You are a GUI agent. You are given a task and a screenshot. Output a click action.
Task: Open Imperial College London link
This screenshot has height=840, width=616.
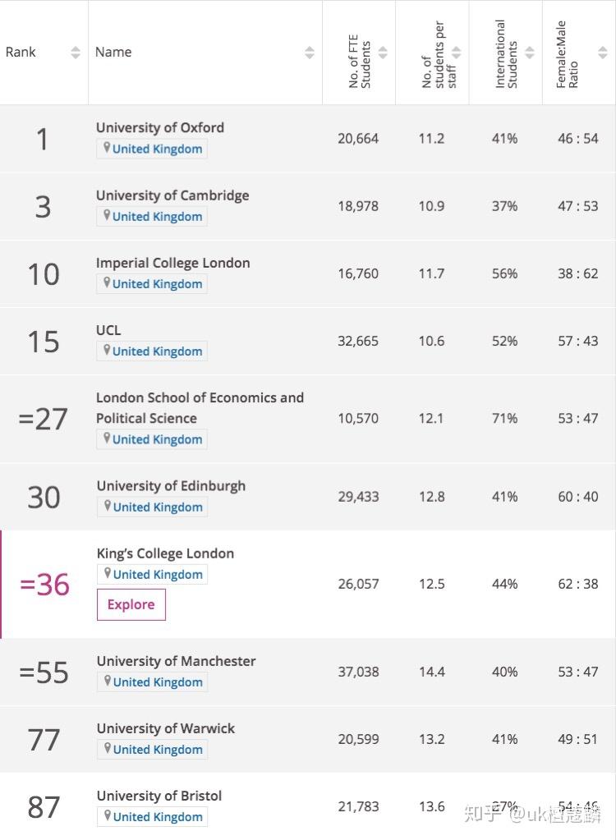(172, 263)
